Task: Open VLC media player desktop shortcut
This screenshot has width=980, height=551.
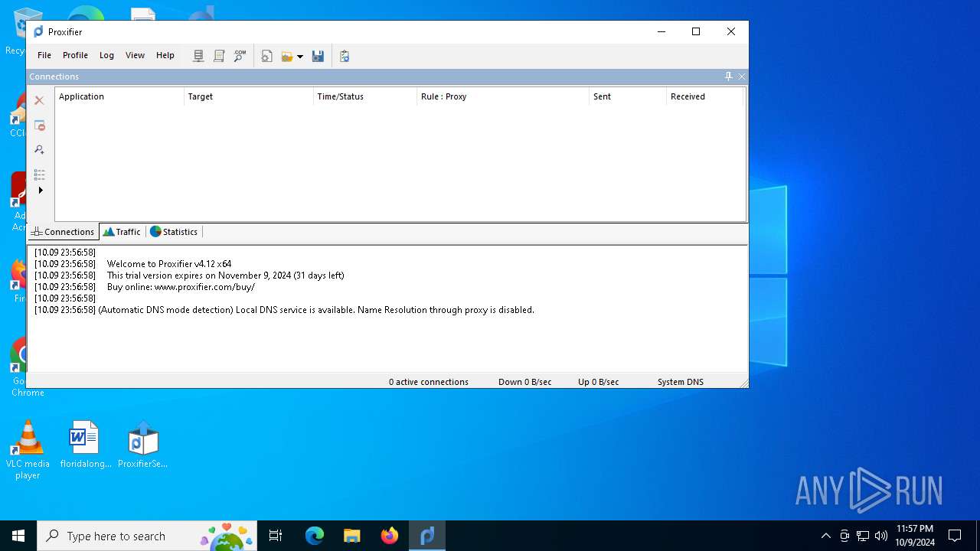Action: click(x=28, y=450)
